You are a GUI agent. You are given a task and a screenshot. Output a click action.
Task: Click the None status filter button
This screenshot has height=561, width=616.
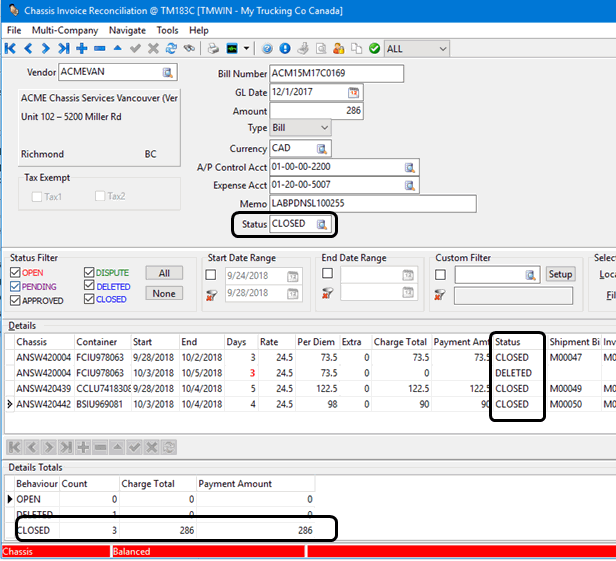tap(163, 293)
